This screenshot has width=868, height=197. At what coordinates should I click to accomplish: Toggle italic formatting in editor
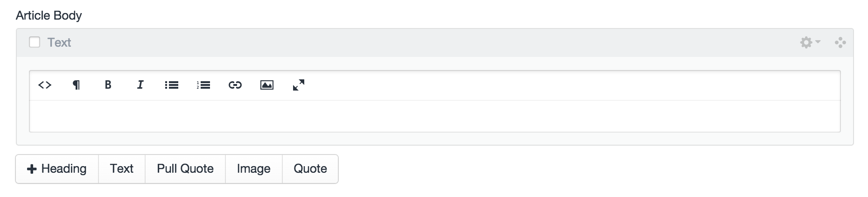[x=140, y=85]
